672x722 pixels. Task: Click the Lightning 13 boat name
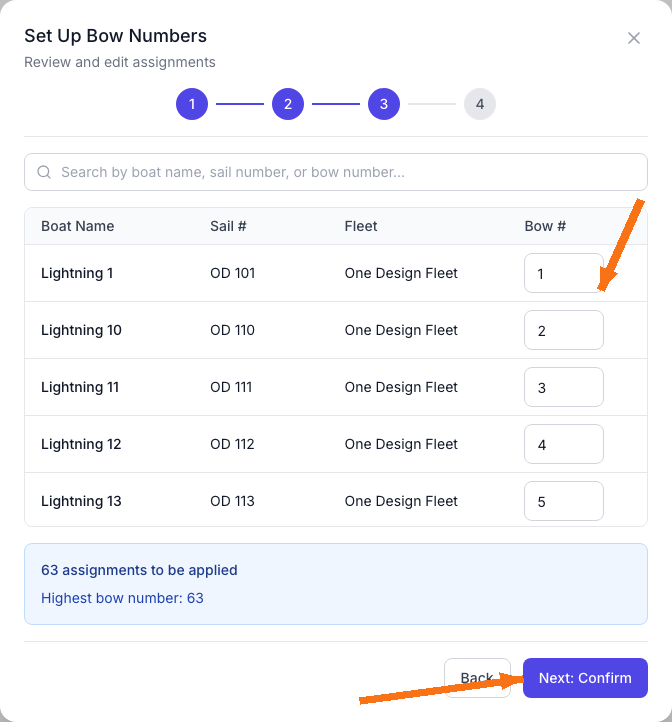81,501
